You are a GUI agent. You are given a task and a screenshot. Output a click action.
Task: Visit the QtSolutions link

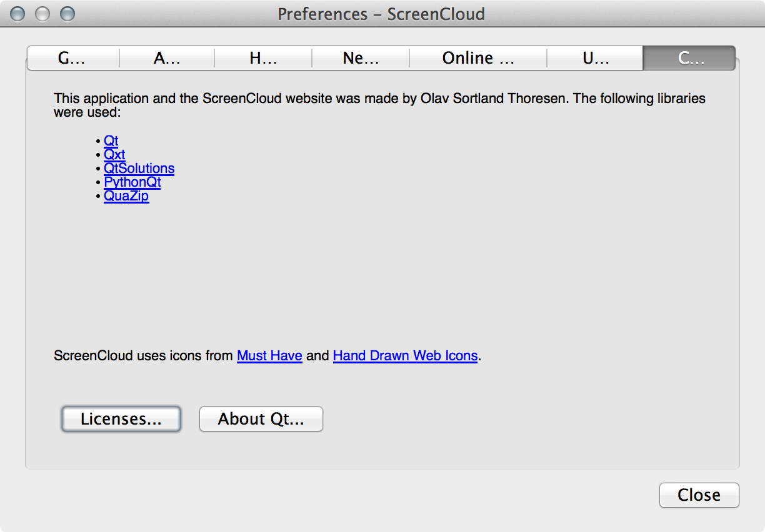tap(139, 168)
